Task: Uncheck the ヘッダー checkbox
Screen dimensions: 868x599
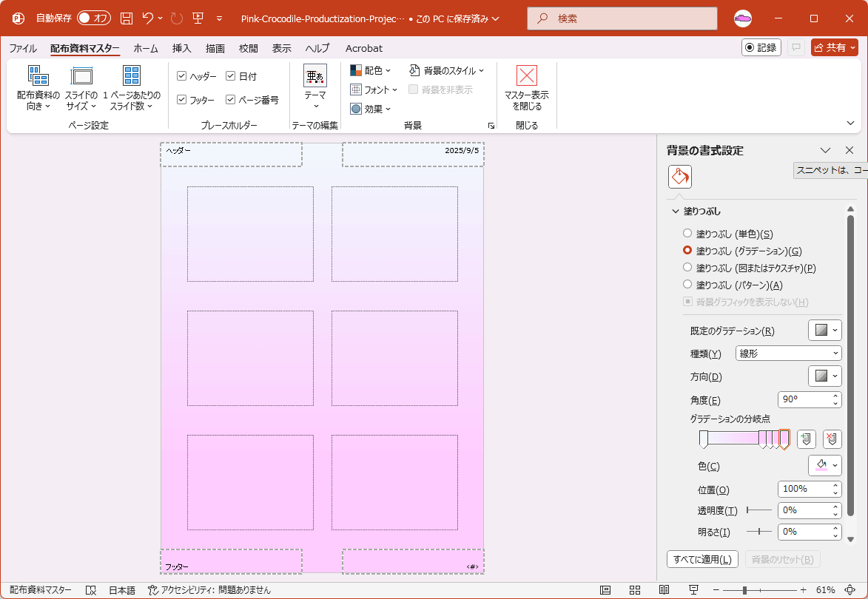Action: click(181, 75)
